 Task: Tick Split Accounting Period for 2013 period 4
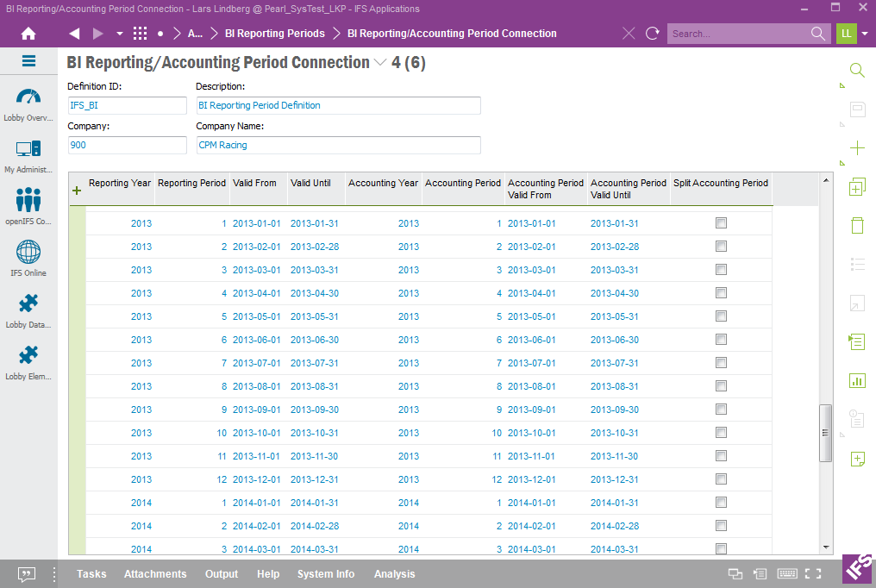(722, 293)
